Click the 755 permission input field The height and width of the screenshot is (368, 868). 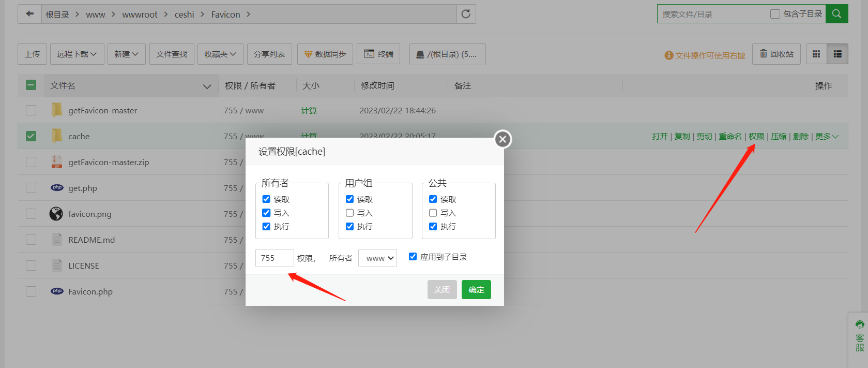(275, 258)
